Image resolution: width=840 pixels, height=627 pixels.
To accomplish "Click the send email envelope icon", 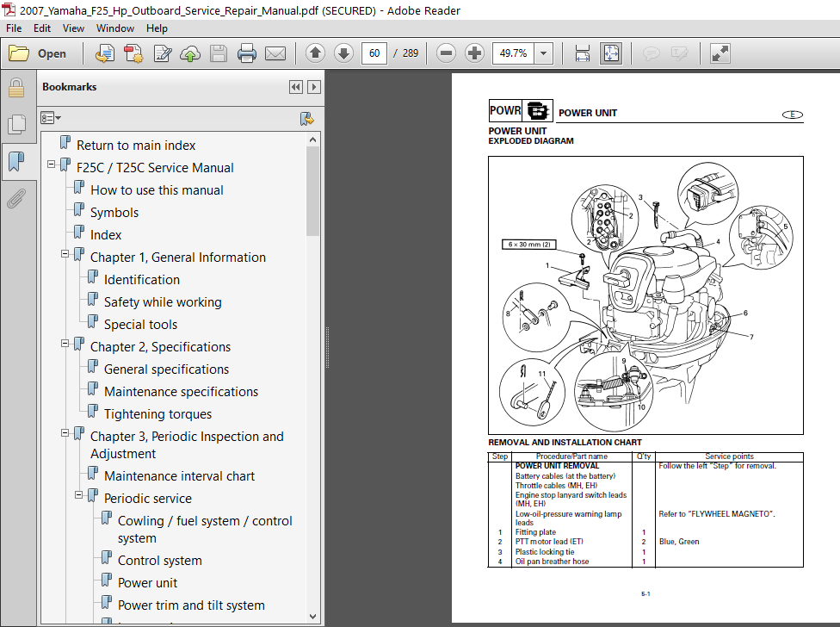I will coord(275,53).
